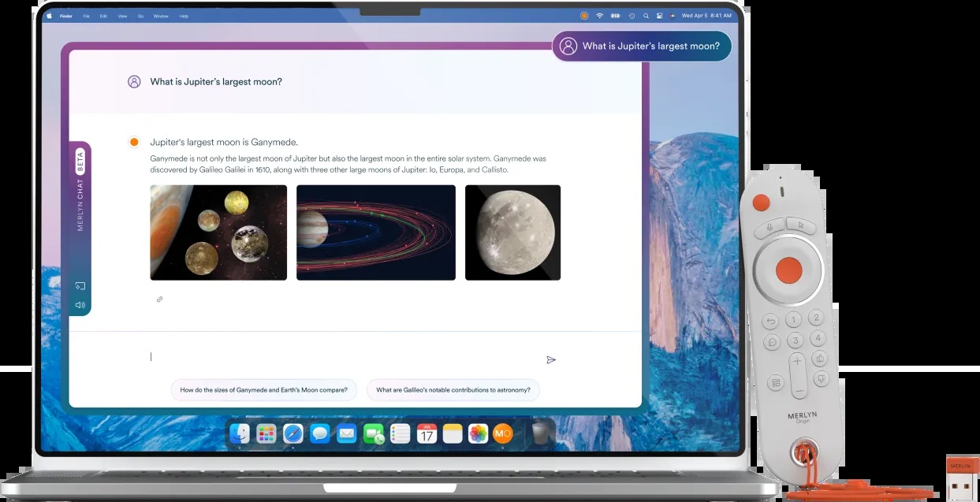Open the Calendar app in the dock
The height and width of the screenshot is (502, 980).
(427, 433)
